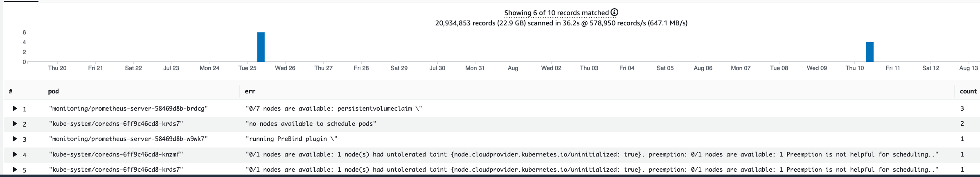The height and width of the screenshot is (177, 980).
Task: Select the Thu 10 histogram bar
Action: [x=870, y=52]
